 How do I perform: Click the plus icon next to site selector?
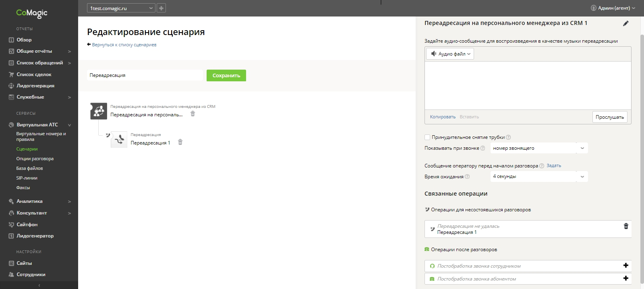161,8
